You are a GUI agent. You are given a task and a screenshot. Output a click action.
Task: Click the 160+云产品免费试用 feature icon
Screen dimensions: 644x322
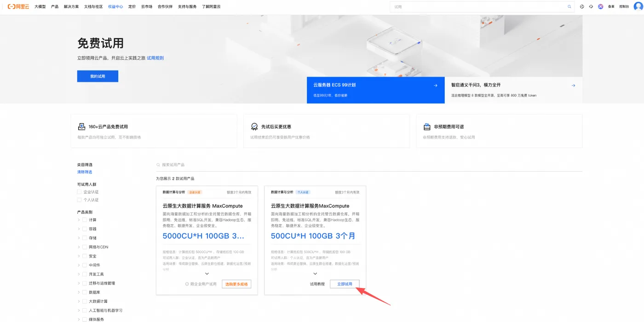tap(81, 126)
